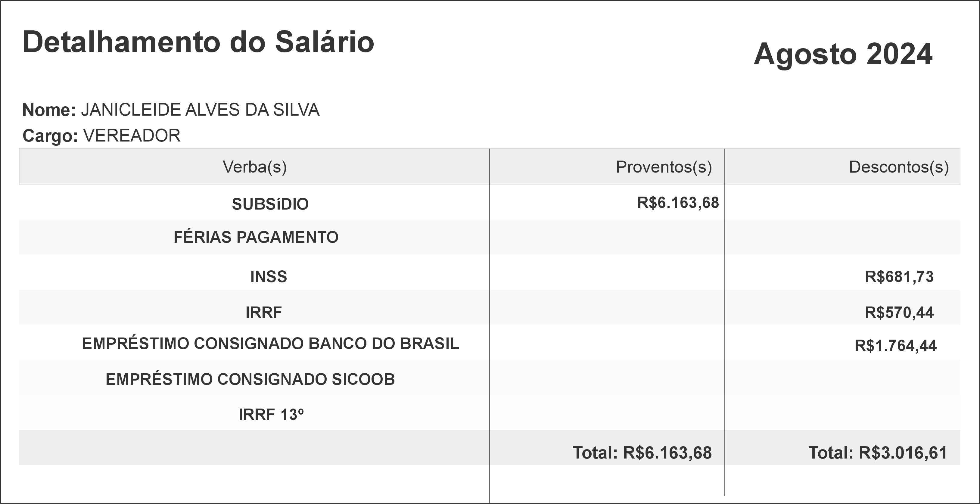Click the "Proventos(s)" column header

(664, 167)
